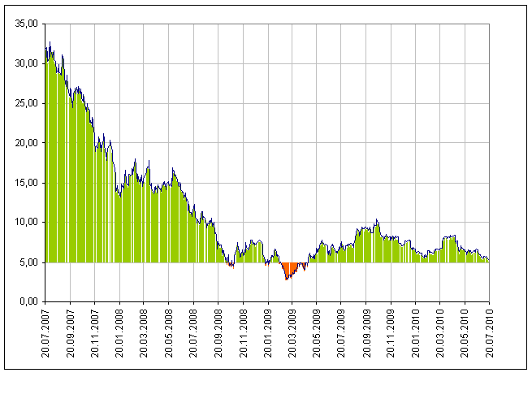Select the 20.11.2009 date label
This screenshot has height=416, width=532.
[x=391, y=333]
